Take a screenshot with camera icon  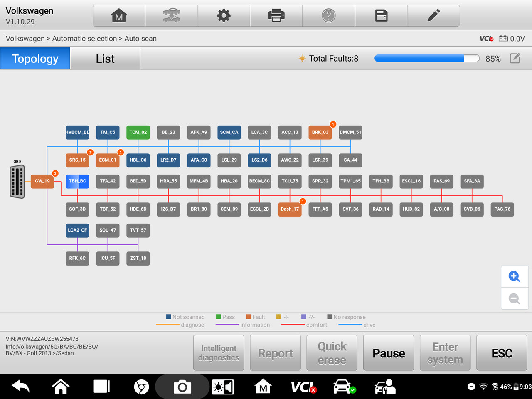pos(182,387)
